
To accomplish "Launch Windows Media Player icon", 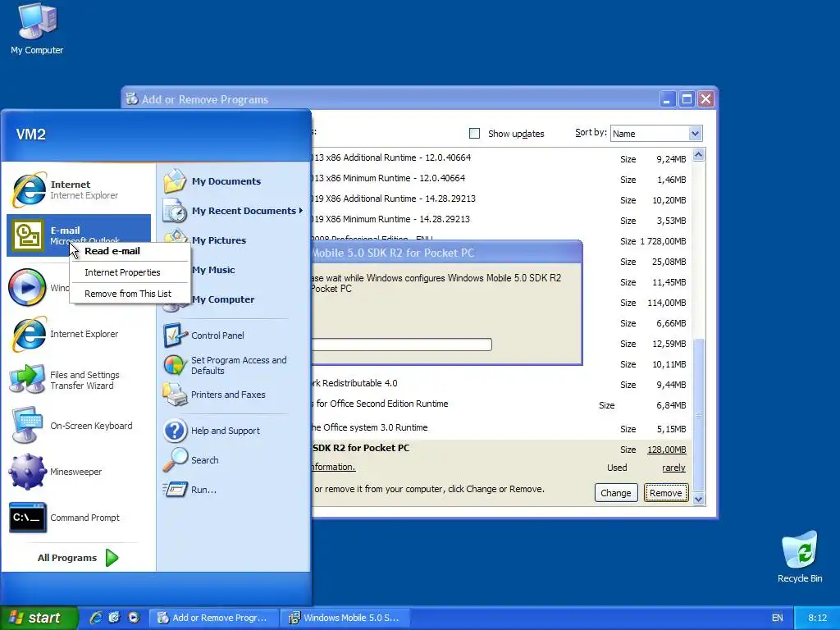I will click(x=27, y=288).
